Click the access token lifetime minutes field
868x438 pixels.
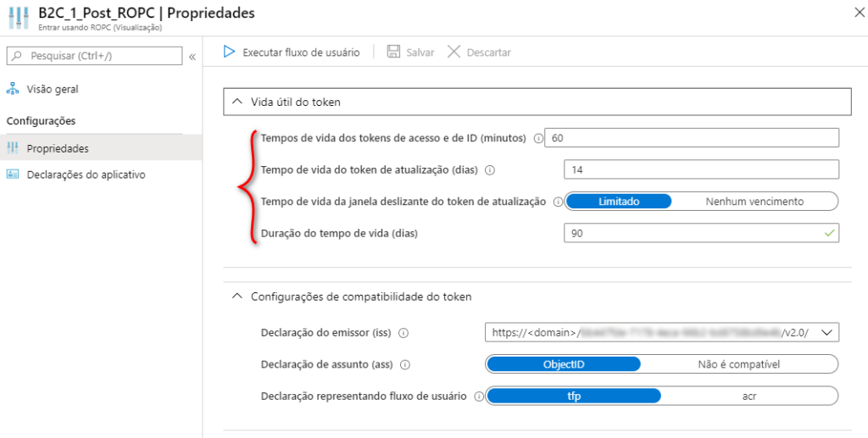coord(692,137)
